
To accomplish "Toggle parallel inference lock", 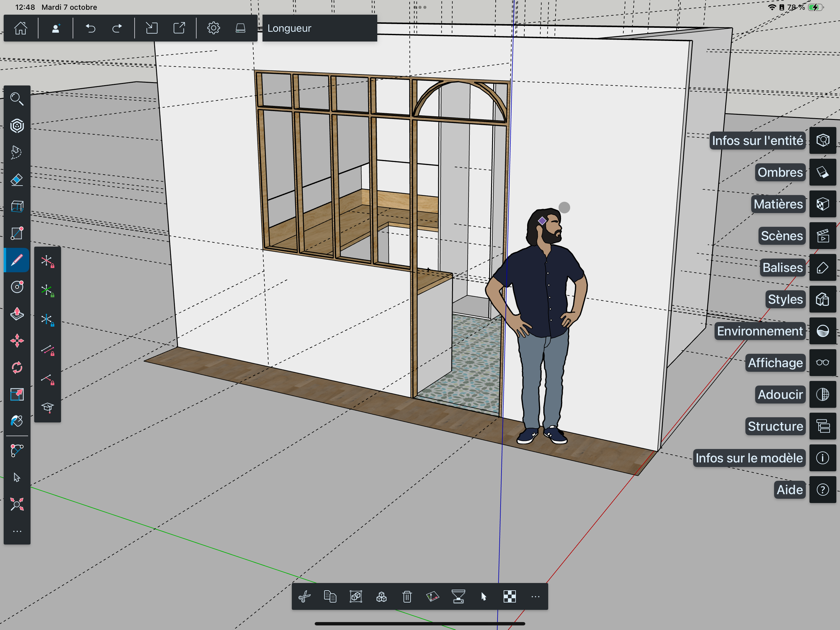I will coord(48,349).
